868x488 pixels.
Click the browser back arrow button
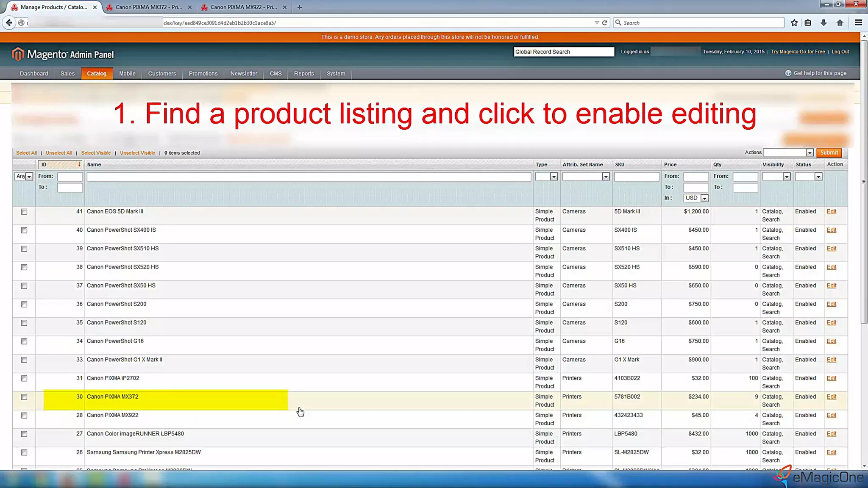9,23
